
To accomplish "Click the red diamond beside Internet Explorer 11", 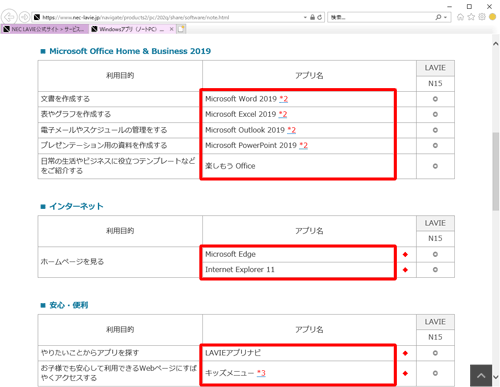I will 405,270.
